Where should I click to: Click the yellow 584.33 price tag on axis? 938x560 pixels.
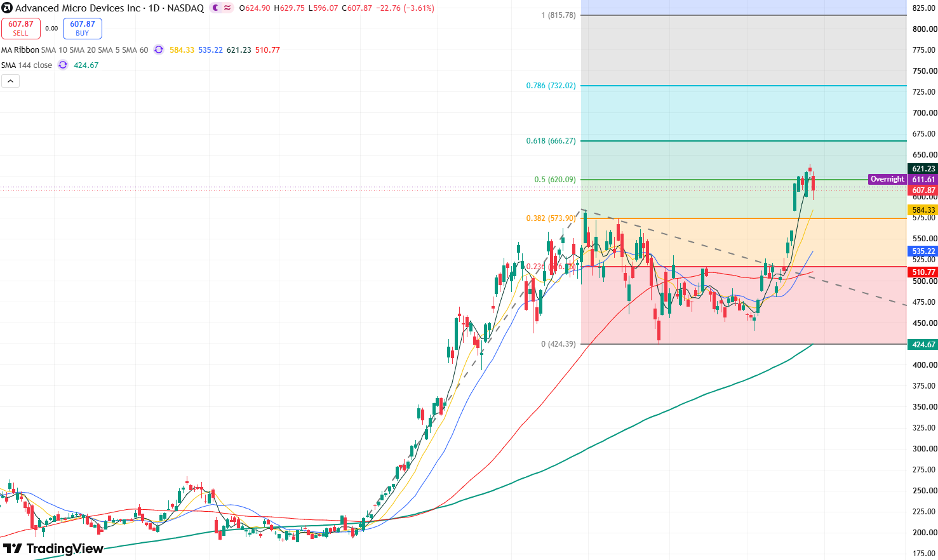point(923,210)
